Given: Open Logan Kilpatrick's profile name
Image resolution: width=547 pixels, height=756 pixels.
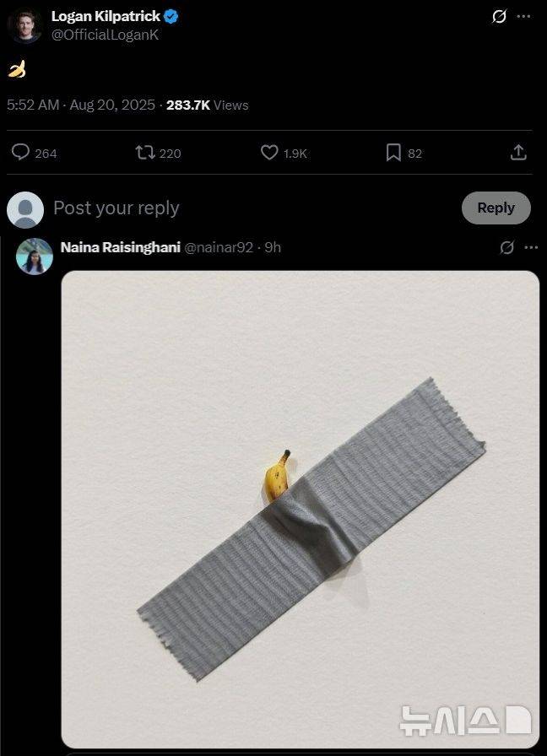Looking at the screenshot, I should 105,16.
